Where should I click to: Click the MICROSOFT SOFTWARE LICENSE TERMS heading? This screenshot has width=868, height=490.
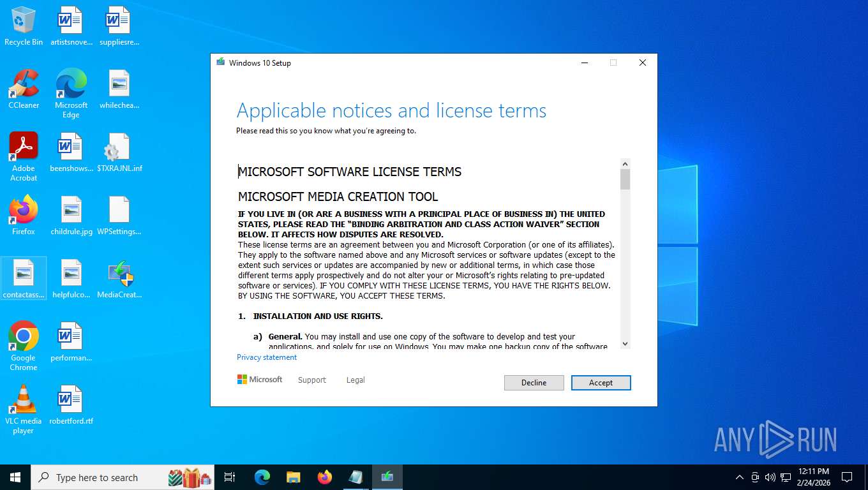tap(350, 172)
